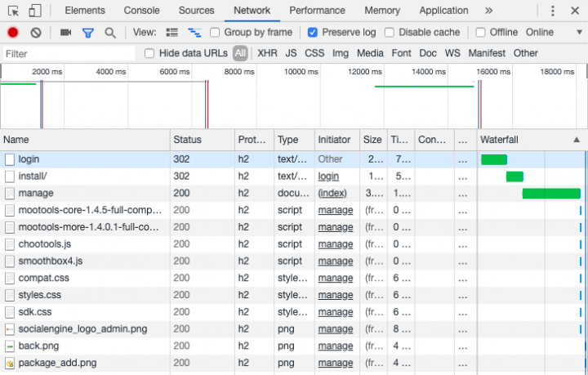The height and width of the screenshot is (375, 588).
Task: Expand more DevTools tabs chevron
Action: coord(488,11)
